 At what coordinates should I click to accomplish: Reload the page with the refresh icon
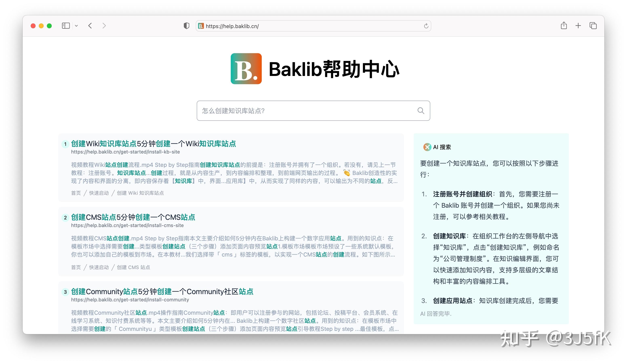(426, 26)
